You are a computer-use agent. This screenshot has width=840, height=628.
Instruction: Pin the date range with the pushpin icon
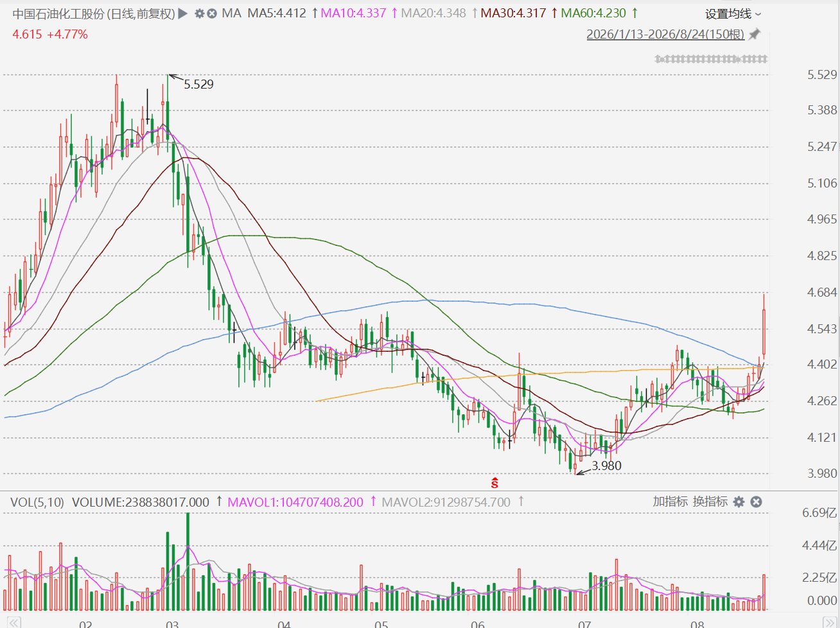click(x=755, y=34)
